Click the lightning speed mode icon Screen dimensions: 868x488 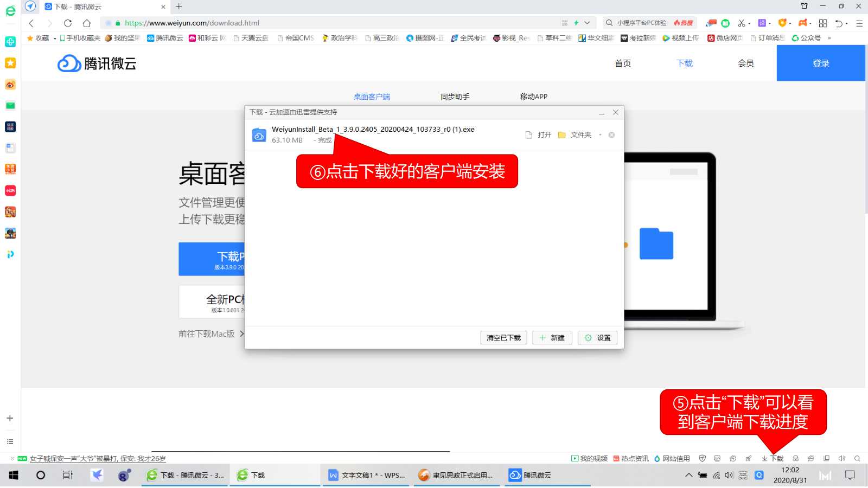pos(576,23)
